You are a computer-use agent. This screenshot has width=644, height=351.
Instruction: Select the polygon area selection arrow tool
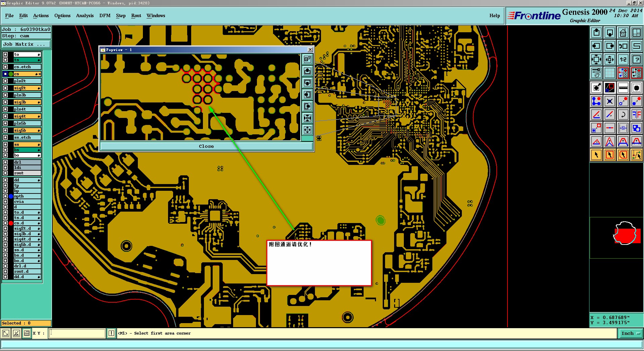(x=623, y=155)
